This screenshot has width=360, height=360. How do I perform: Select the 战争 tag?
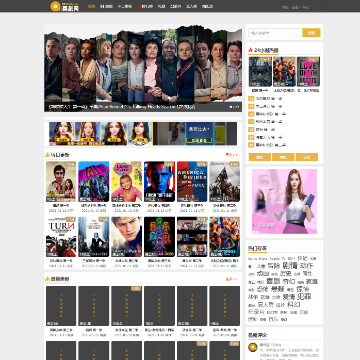253,297
